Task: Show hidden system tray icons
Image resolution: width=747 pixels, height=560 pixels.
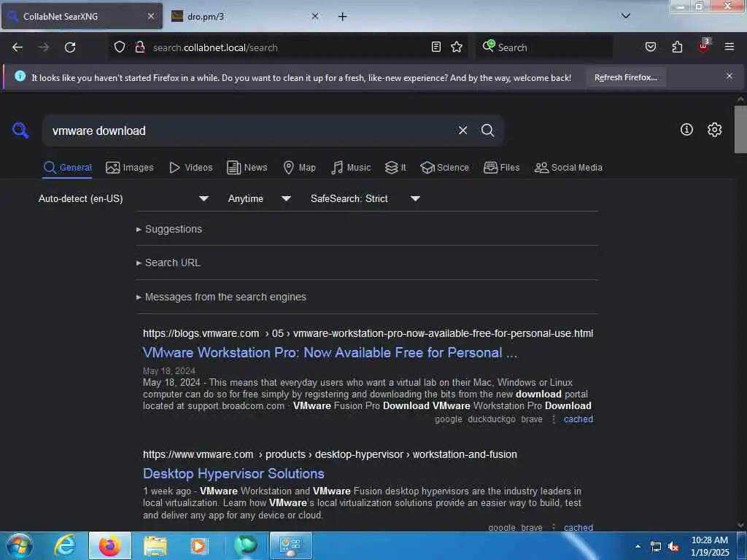Action: (638, 546)
